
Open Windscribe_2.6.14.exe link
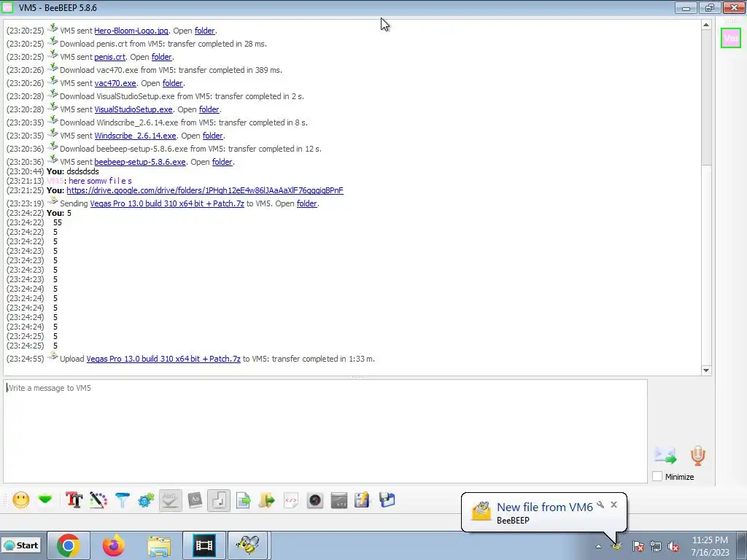point(135,136)
